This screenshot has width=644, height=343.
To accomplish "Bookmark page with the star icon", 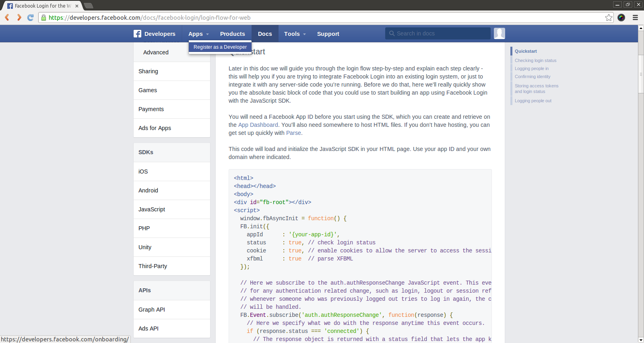I will [609, 17].
